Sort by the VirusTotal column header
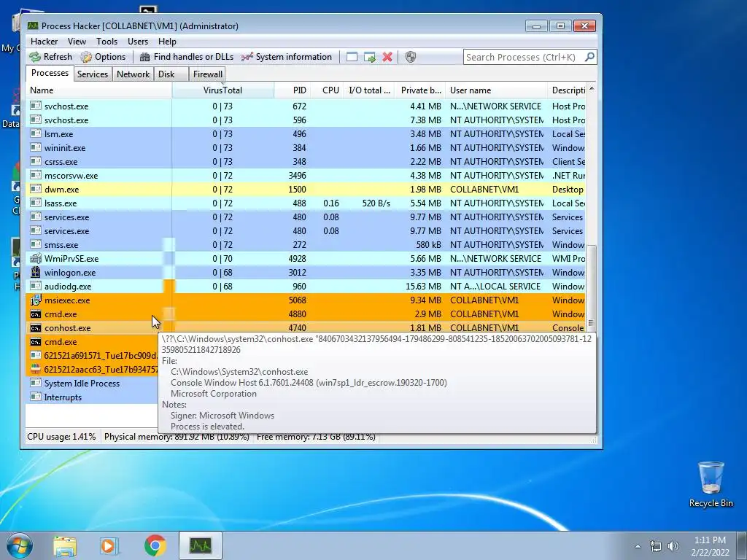The image size is (747, 560). pos(222,90)
